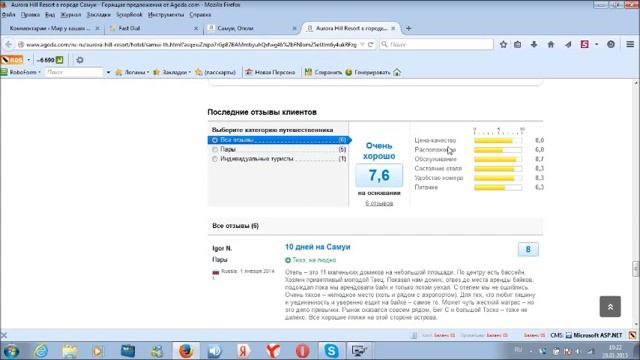
Task: Click the round clock extension icon
Action: click(x=611, y=44)
